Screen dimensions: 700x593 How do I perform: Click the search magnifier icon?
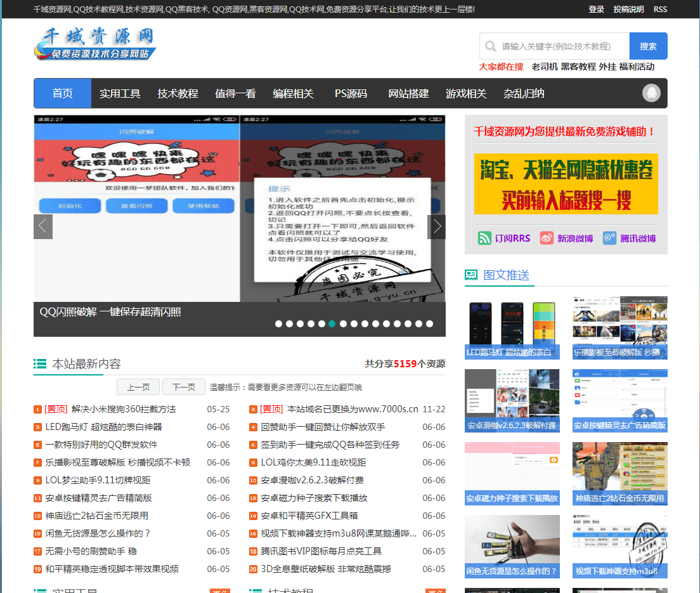click(x=490, y=46)
